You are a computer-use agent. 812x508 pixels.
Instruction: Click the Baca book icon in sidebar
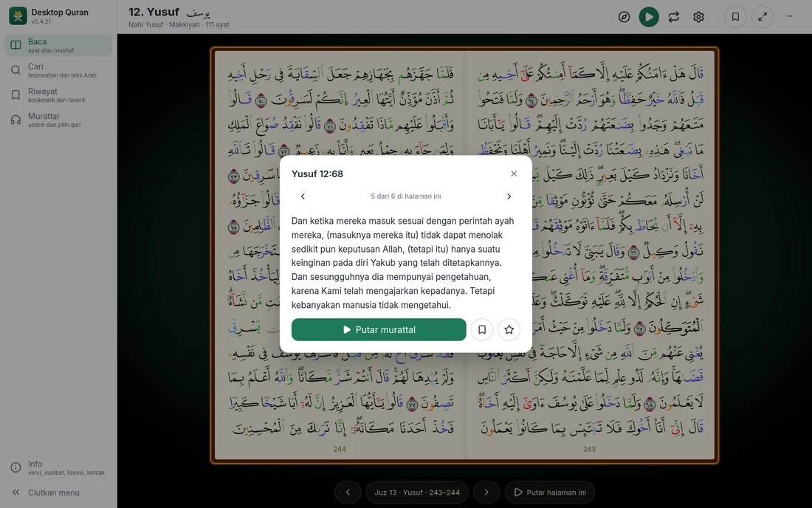[x=16, y=45]
